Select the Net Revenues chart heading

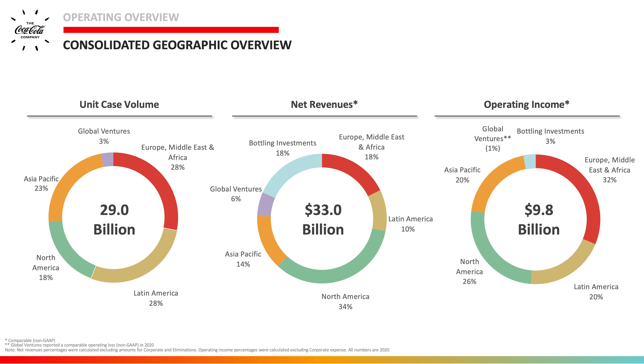tap(324, 104)
